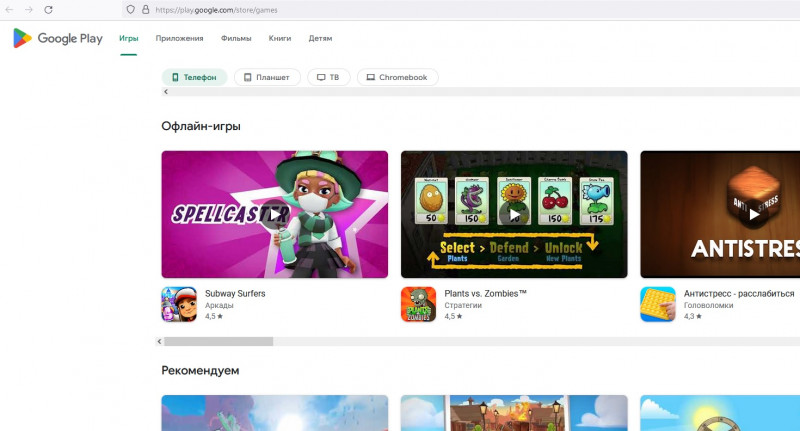The height and width of the screenshot is (431, 800).
Task: Open the Фильмы tab
Action: (236, 38)
